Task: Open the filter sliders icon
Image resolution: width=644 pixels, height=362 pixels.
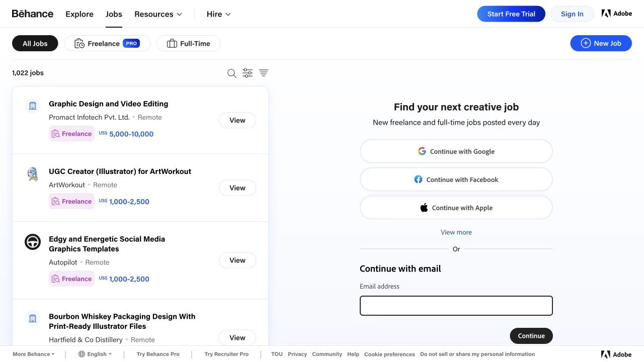Action: tap(248, 73)
